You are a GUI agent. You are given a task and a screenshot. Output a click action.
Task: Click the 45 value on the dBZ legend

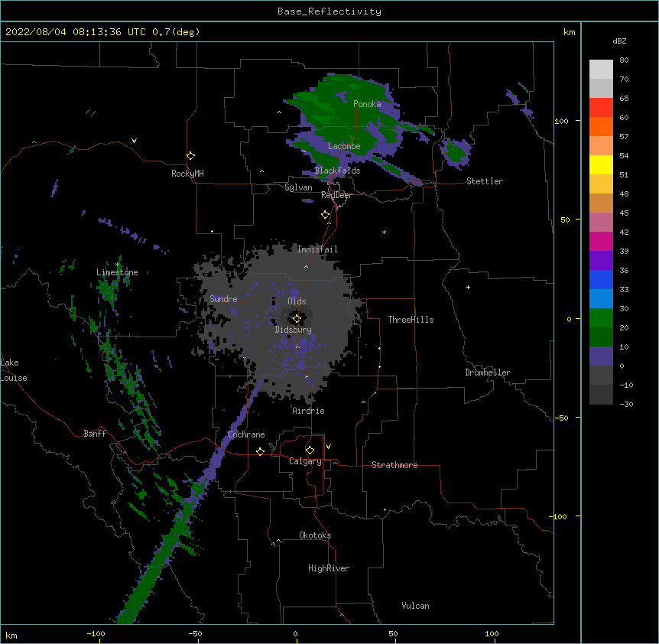[624, 213]
